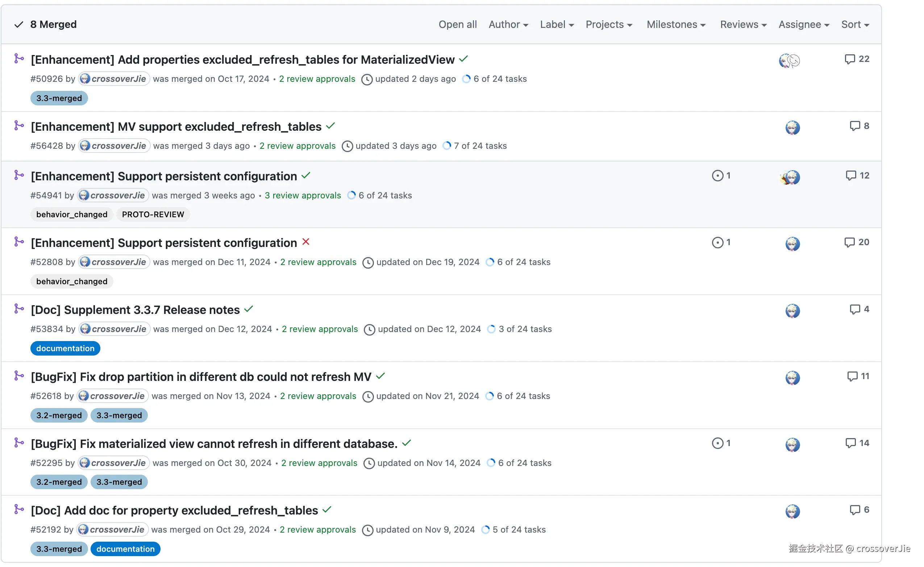The image size is (924, 567).
Task: Click the Open all link
Action: 458,24
